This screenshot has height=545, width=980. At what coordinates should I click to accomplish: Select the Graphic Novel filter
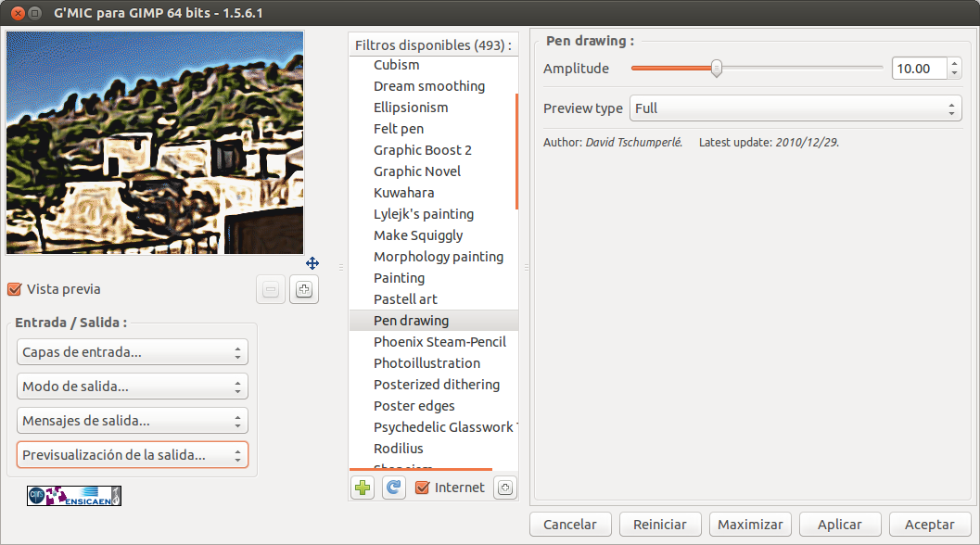click(x=432, y=171)
